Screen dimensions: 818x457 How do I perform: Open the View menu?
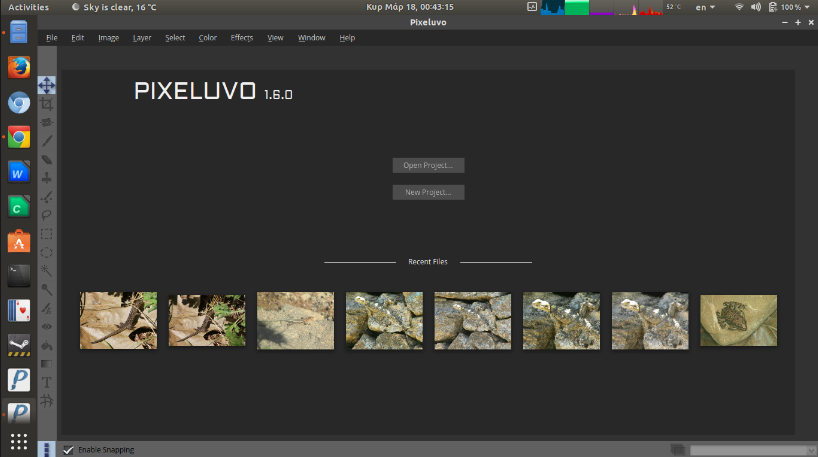click(x=275, y=38)
